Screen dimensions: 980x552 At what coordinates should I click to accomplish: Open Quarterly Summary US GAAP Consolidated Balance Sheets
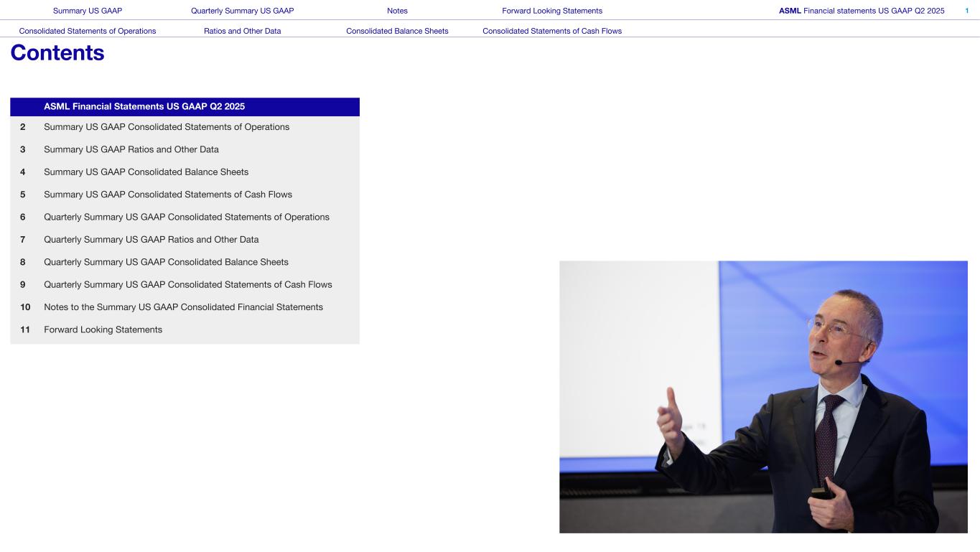pos(166,262)
